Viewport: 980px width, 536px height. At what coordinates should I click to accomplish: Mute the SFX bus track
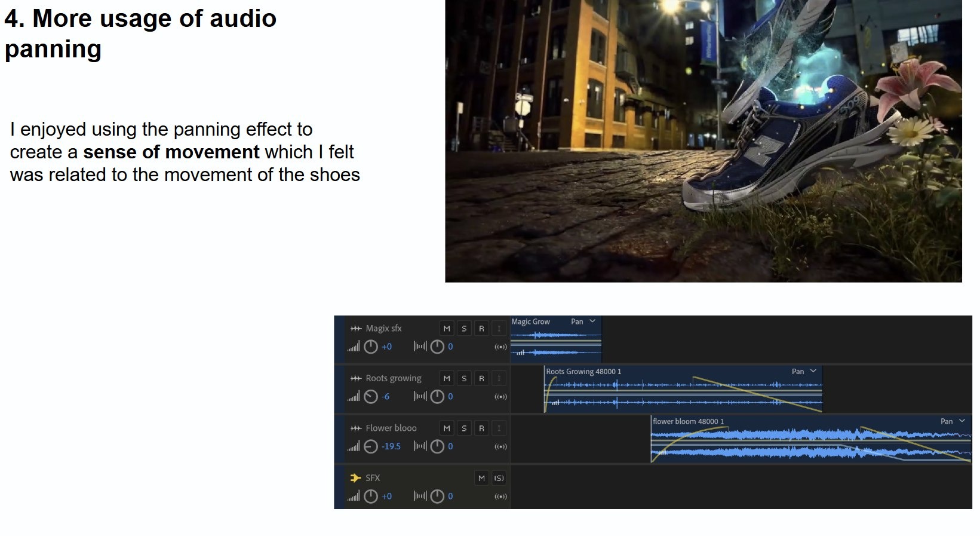(481, 478)
